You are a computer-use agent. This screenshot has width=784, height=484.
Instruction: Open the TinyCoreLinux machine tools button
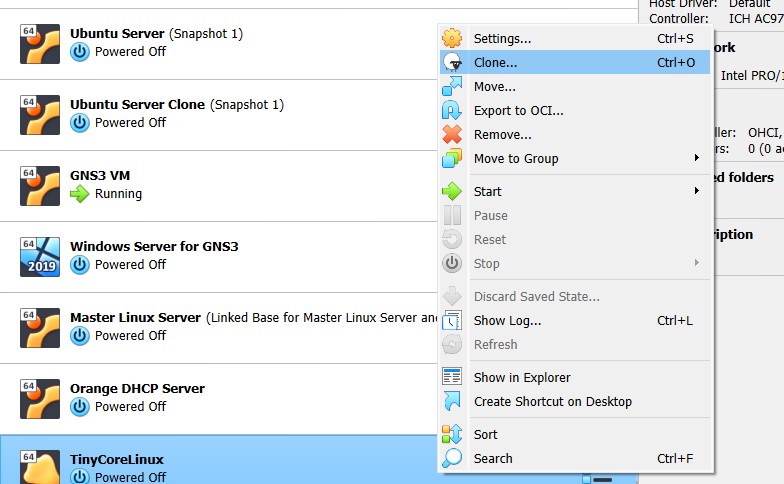point(597,480)
